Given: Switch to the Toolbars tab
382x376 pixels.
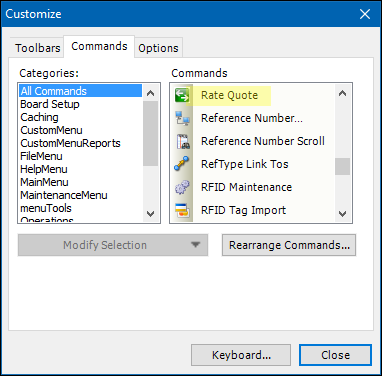Looking at the screenshot, I should 38,48.
